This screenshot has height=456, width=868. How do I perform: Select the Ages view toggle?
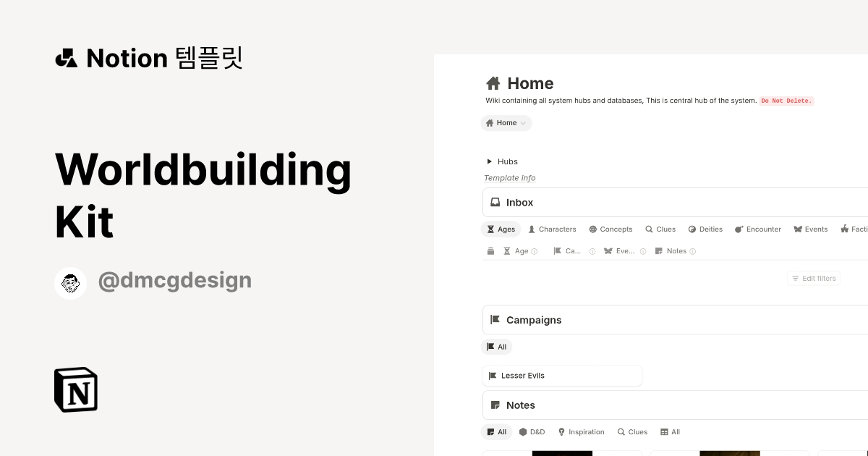click(x=501, y=229)
